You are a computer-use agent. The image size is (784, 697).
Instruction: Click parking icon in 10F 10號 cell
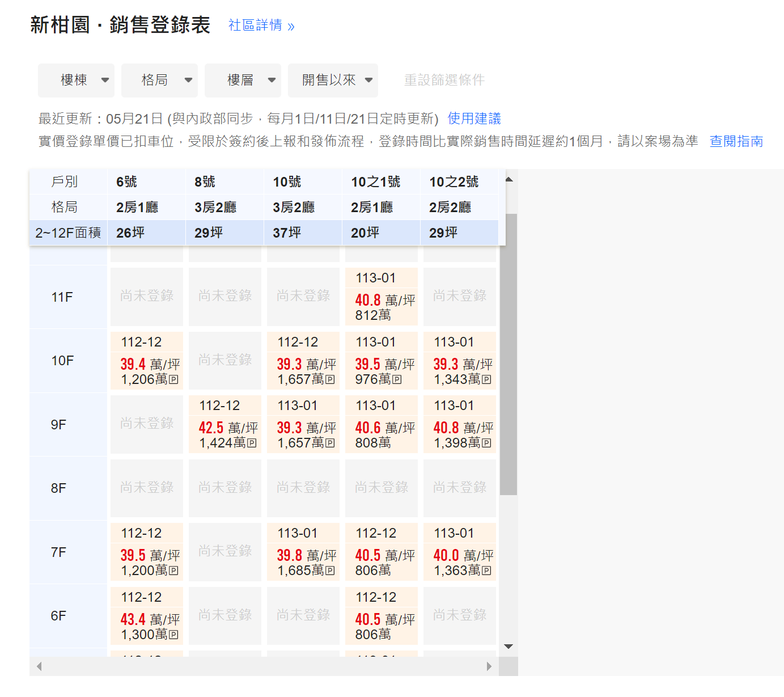[x=330, y=379]
